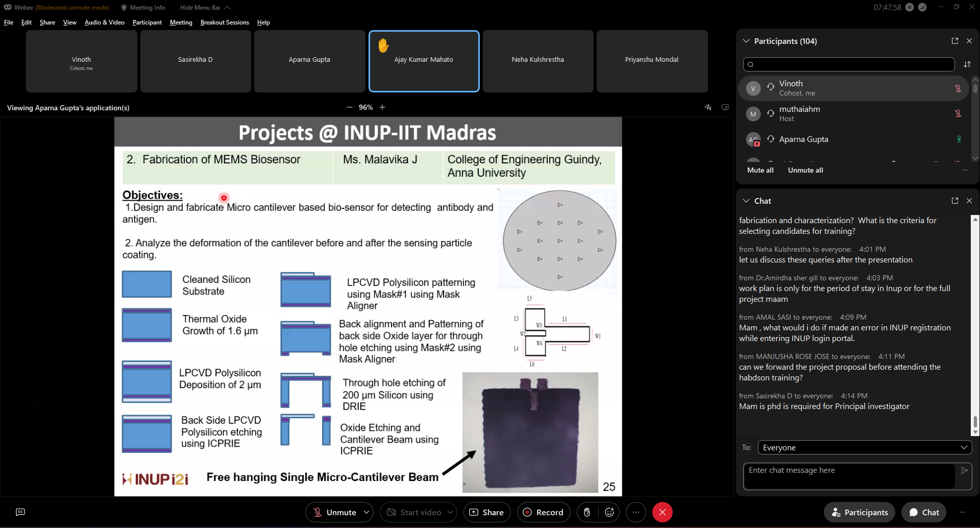Image resolution: width=980 pixels, height=528 pixels.
Task: Open the Audio & Video menu
Action: tap(105, 22)
